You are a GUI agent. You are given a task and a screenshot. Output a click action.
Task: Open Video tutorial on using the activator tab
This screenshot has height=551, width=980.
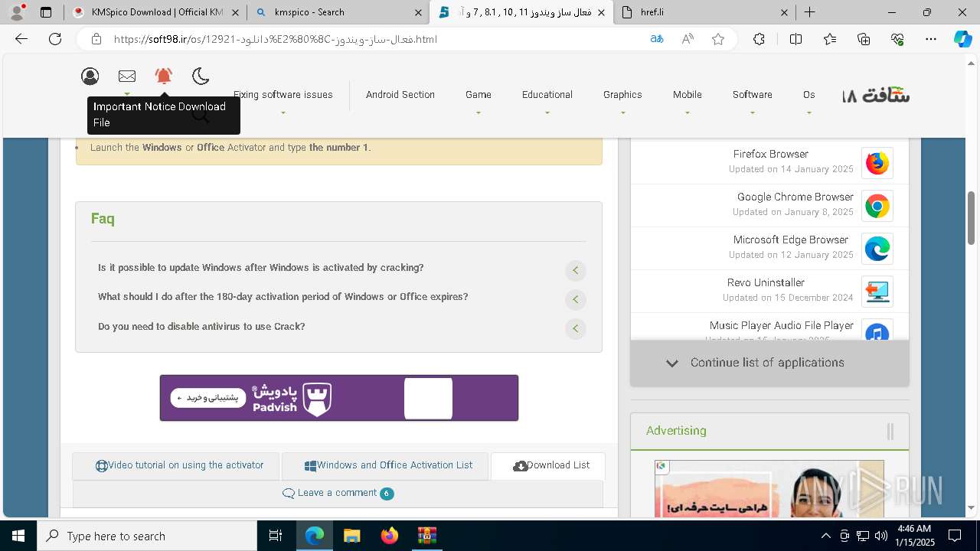click(176, 465)
